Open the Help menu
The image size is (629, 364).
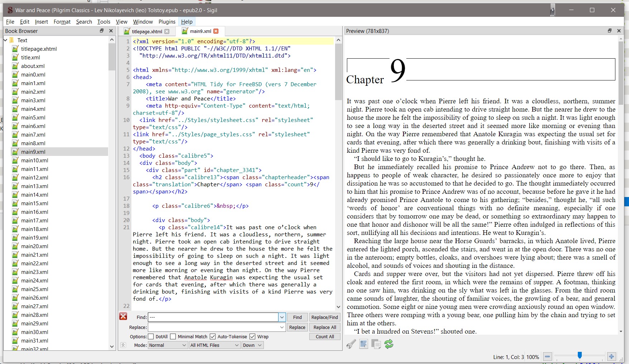(x=187, y=22)
